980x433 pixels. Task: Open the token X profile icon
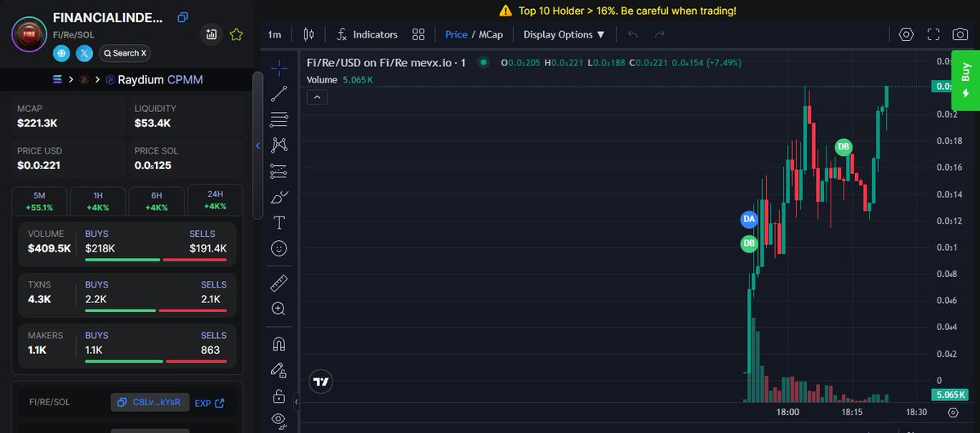84,53
